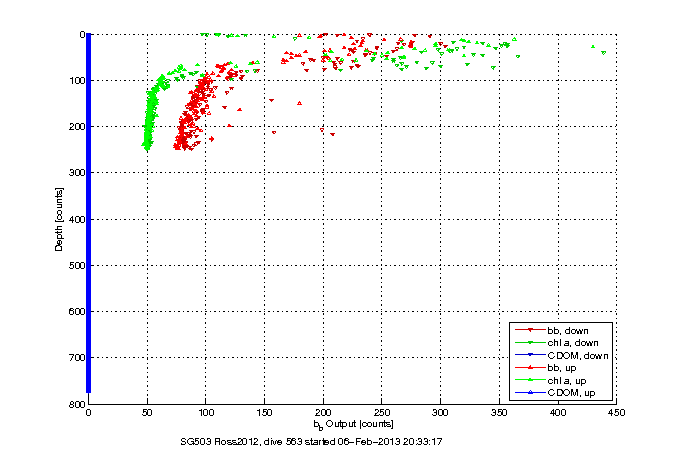Click y-axis tick label 200
681x454 pixels.
77,126
